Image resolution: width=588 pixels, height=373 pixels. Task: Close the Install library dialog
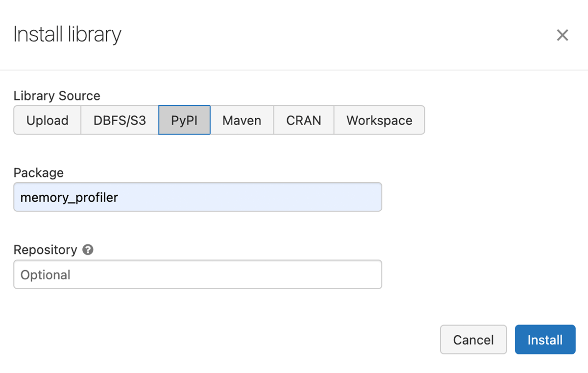pos(562,35)
